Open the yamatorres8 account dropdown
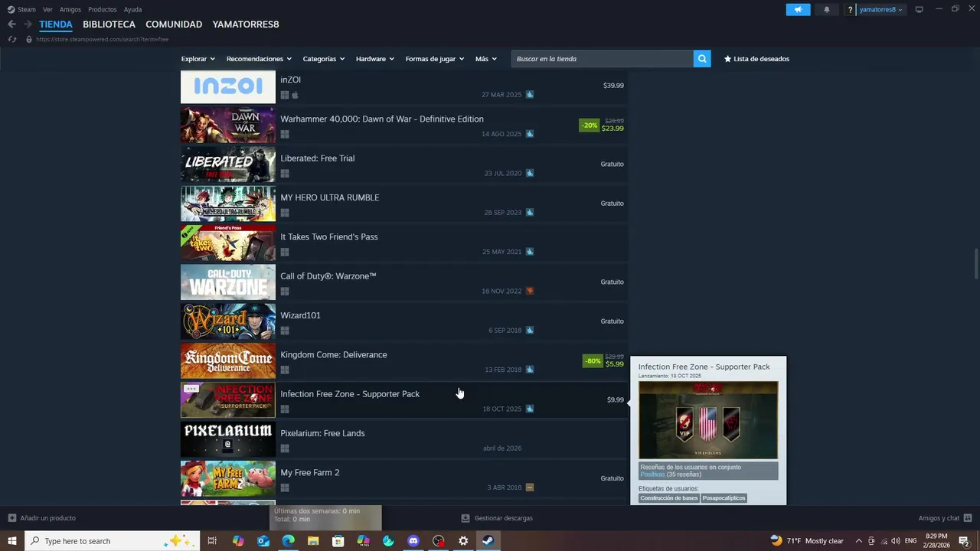Viewport: 980px width, 551px height. point(881,10)
